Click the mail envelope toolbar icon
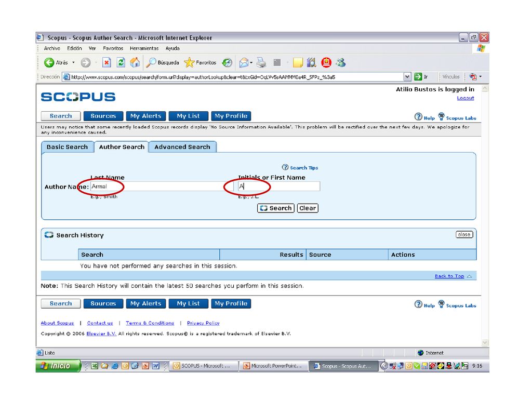This screenshot has height=399, width=532. [244, 62]
